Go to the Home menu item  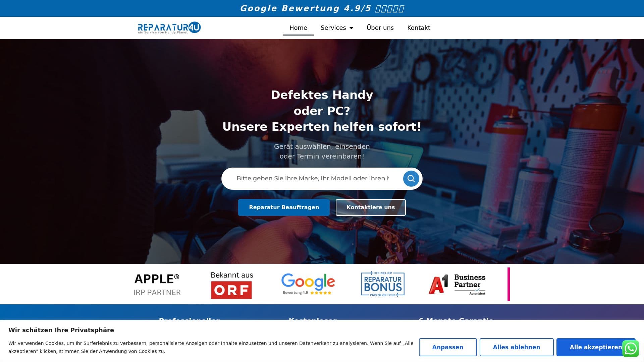pos(298,28)
